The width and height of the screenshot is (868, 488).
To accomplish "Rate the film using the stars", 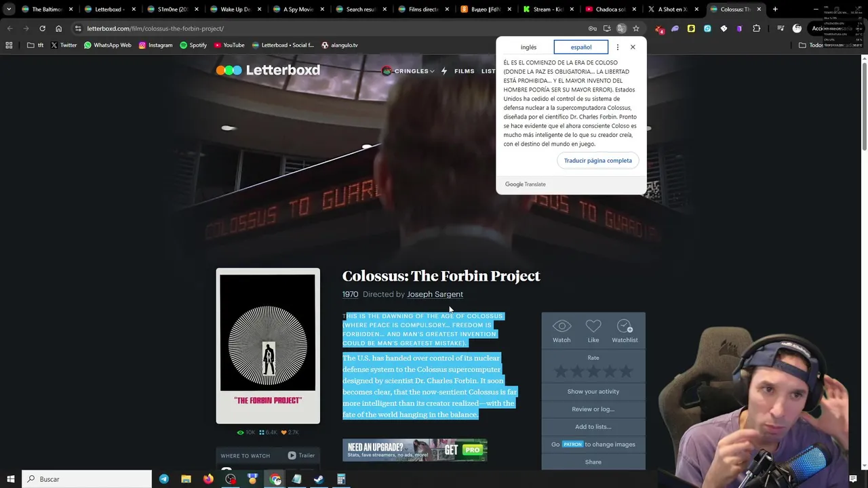I will (593, 371).
